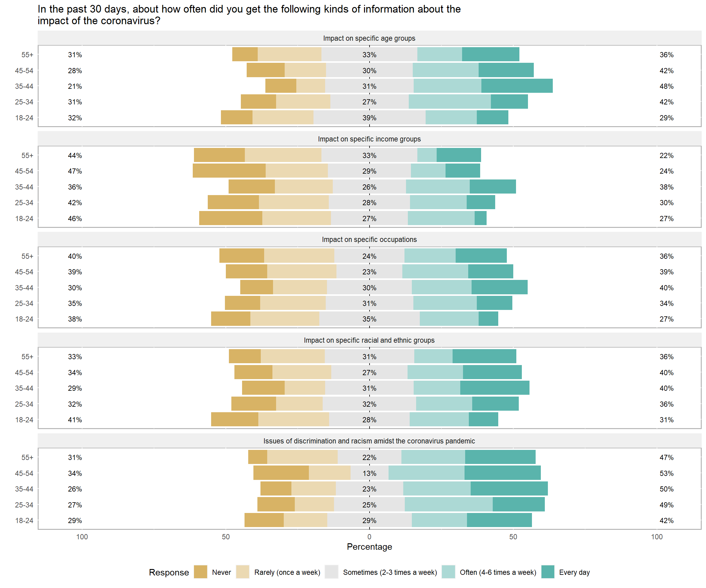This screenshot has height=588, width=706.
Task: Click the "Impact on specific age groups" panel header
Action: point(369,38)
